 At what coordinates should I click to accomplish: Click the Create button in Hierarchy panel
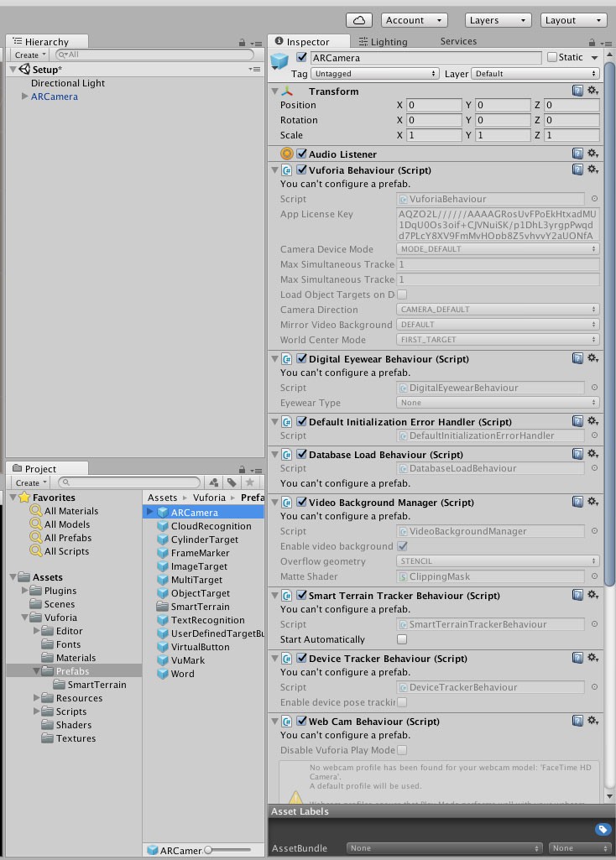click(30, 55)
